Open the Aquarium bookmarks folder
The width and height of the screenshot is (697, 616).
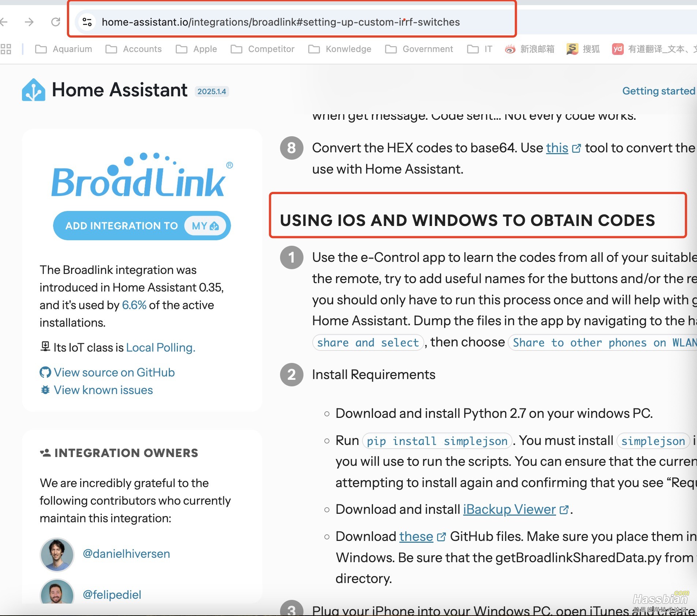64,49
